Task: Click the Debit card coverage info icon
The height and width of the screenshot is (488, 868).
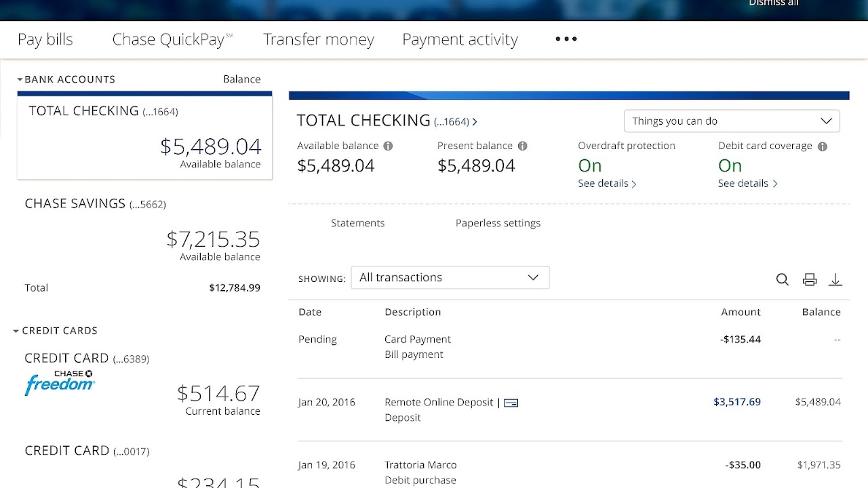Action: point(822,146)
